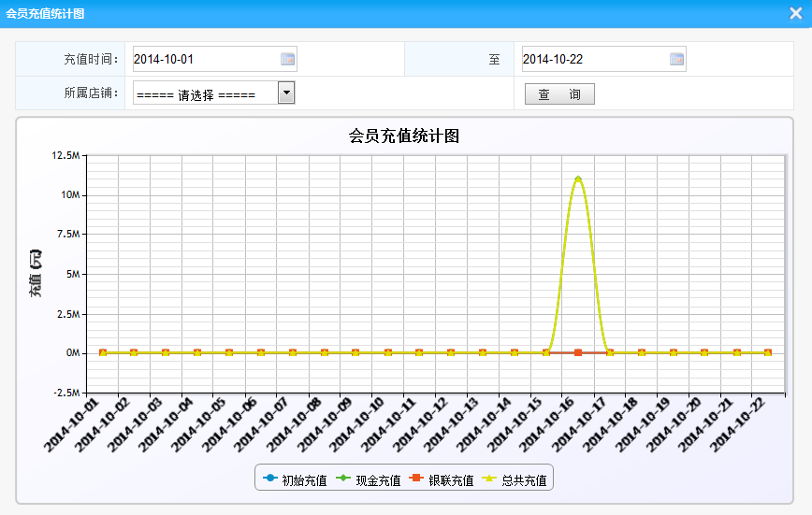Close the 会员充值统计图 dialog

click(795, 12)
